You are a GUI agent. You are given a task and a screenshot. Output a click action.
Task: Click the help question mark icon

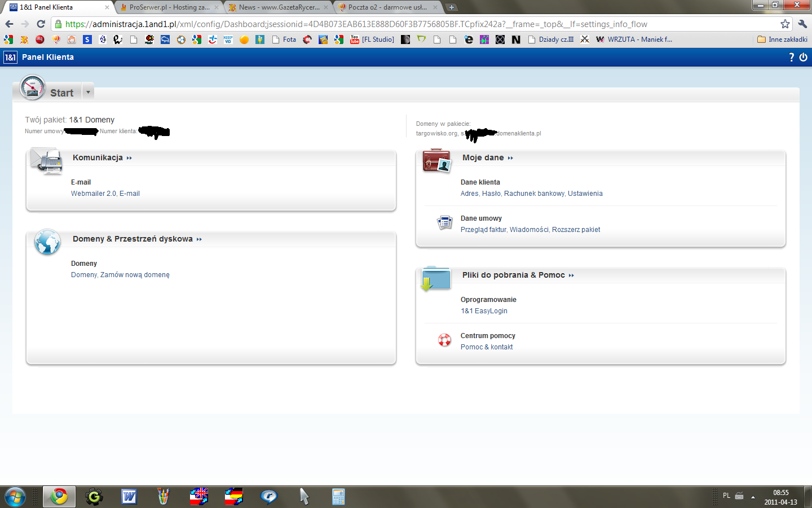tap(791, 57)
